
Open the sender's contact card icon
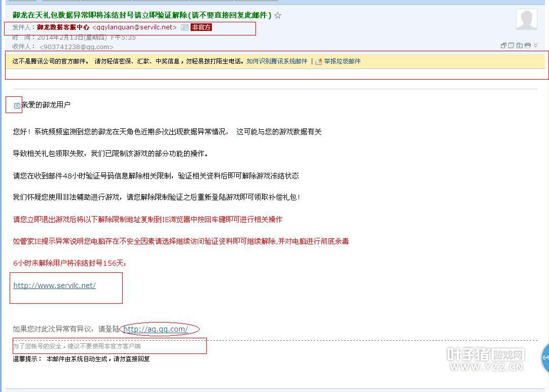(x=185, y=27)
